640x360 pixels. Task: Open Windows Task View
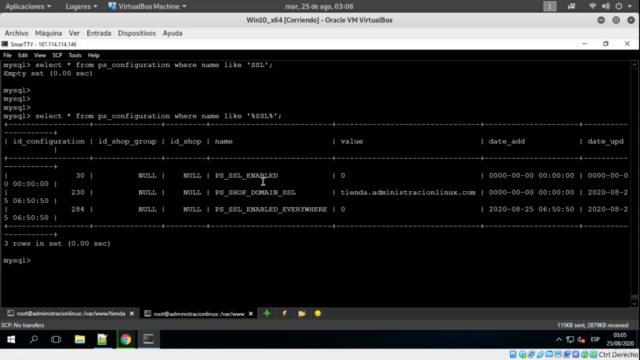tap(56, 339)
